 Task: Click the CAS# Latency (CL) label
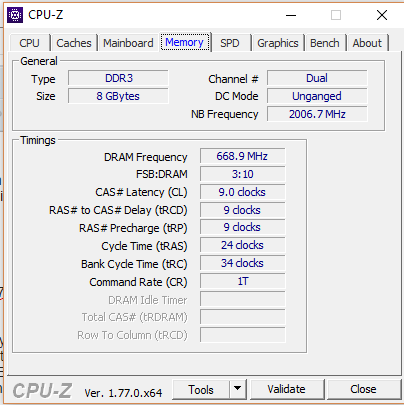(x=141, y=192)
